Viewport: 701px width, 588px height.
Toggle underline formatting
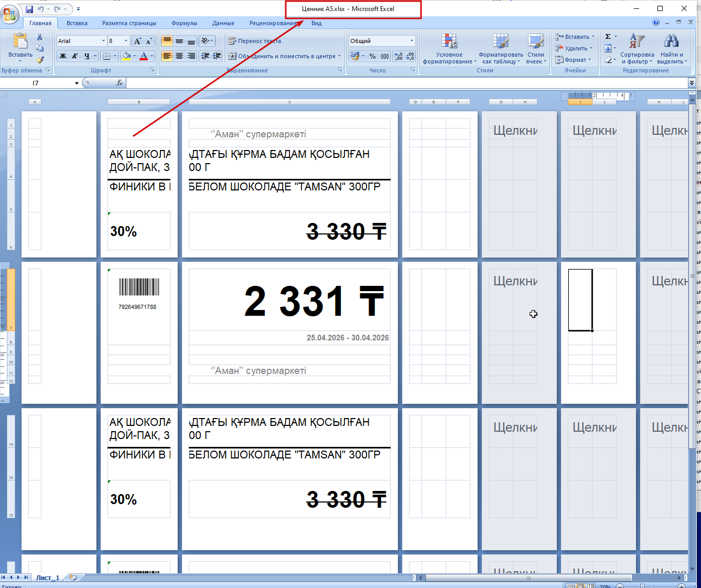87,56
